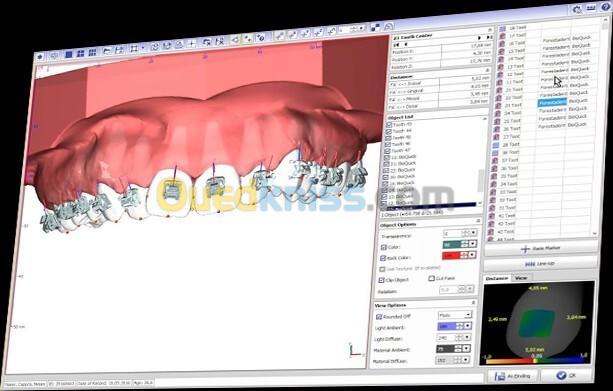
Task: Switch to the View tab
Action: (521, 278)
